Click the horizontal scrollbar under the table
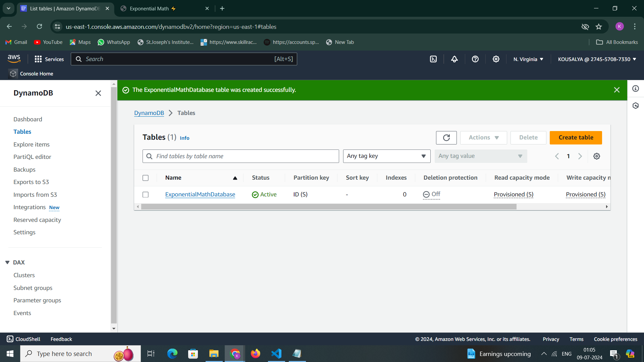The width and height of the screenshot is (644, 362). 329,207
